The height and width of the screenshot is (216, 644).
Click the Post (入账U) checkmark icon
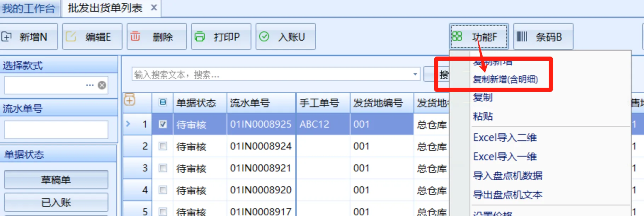click(264, 36)
